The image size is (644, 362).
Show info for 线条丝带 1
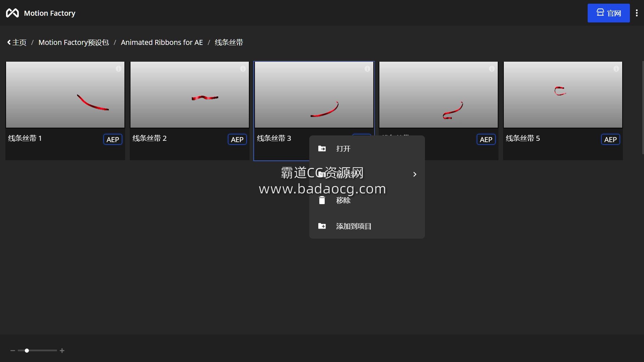(118, 69)
